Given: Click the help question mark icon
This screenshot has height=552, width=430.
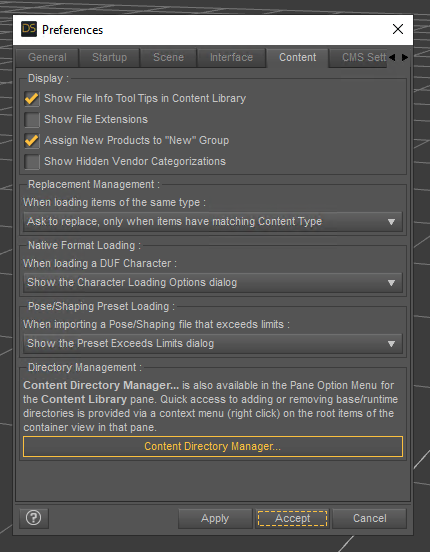Looking at the screenshot, I should (x=34, y=518).
